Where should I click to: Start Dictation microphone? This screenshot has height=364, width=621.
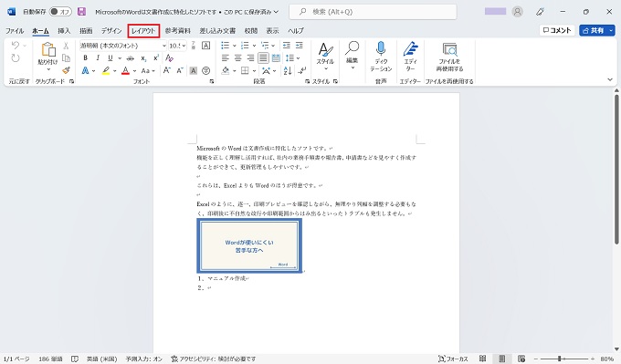(381, 48)
